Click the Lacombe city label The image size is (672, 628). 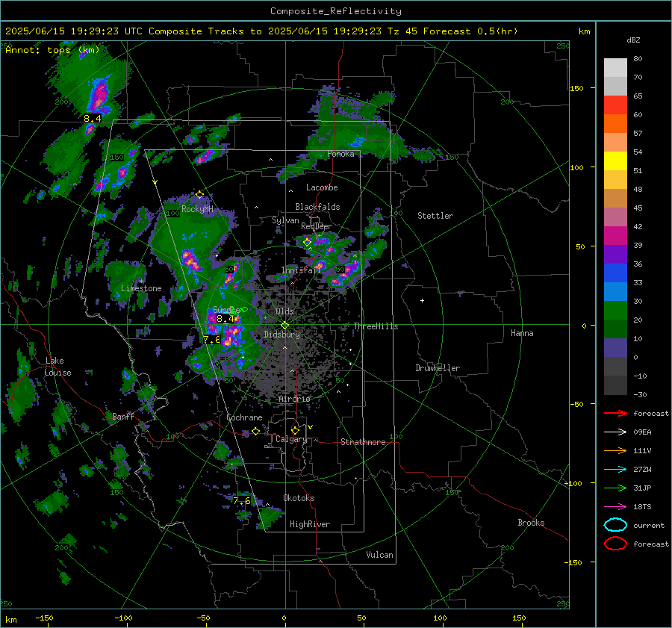click(x=322, y=187)
